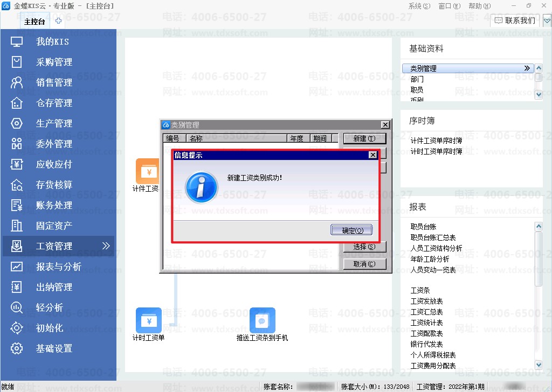This screenshot has height=392, width=552.
Task: Open 计件工资单序时簿
Action: pos(436,141)
